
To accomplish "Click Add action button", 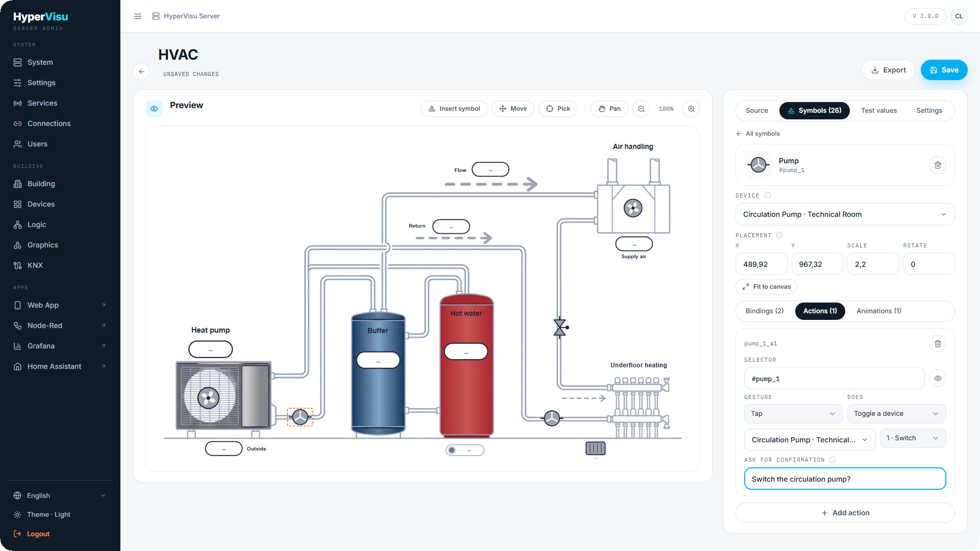I will (x=845, y=513).
